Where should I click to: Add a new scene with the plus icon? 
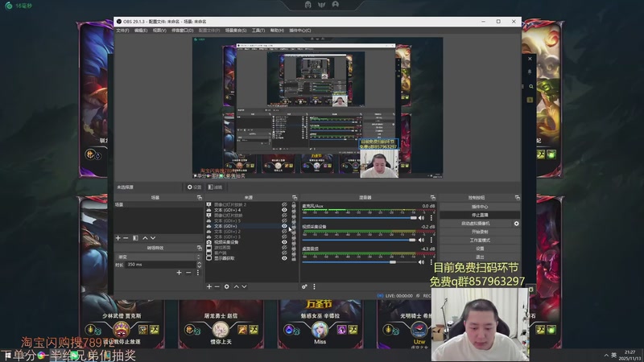coord(118,238)
